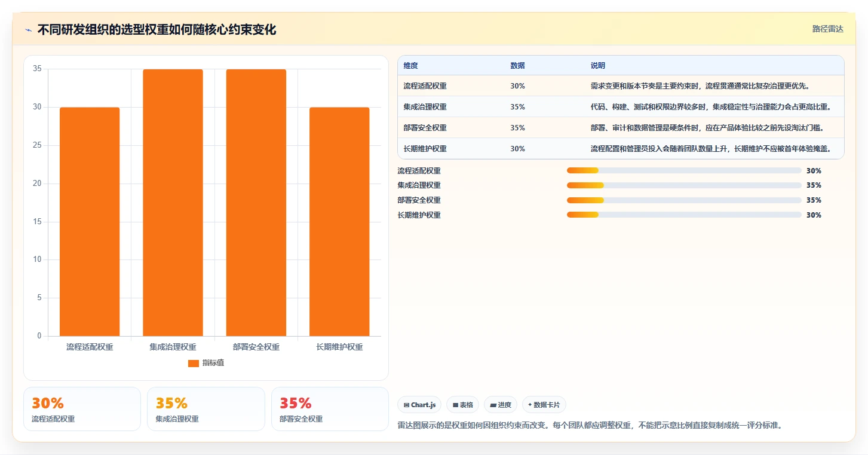Click the 30% value in 流程适配权重 table row

pos(517,86)
